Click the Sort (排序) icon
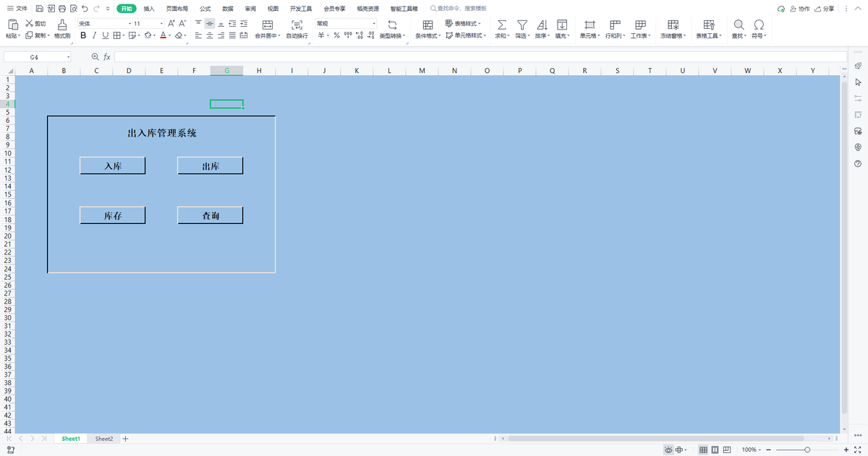This screenshot has height=456, width=868. tap(542, 25)
